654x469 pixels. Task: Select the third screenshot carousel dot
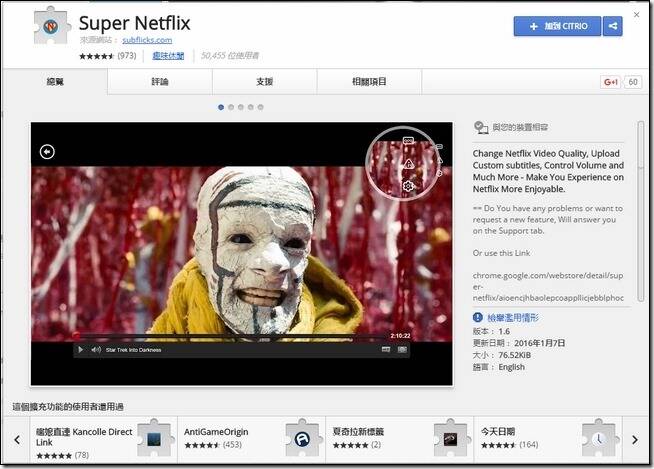[241, 107]
